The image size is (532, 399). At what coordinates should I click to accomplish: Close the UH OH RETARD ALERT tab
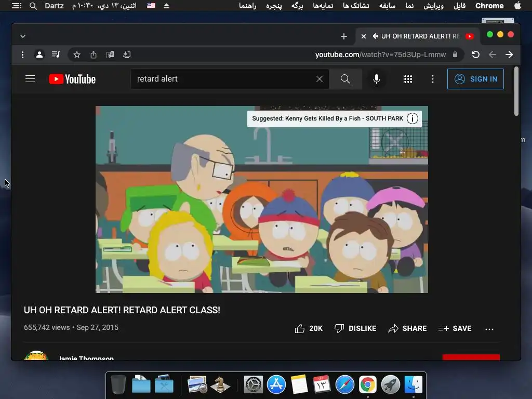click(x=363, y=36)
